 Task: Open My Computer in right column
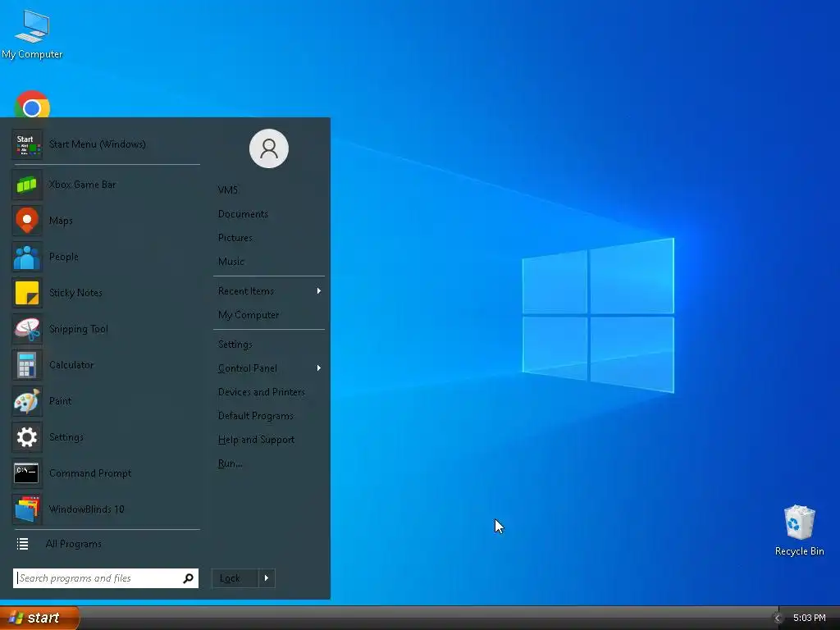tap(249, 315)
